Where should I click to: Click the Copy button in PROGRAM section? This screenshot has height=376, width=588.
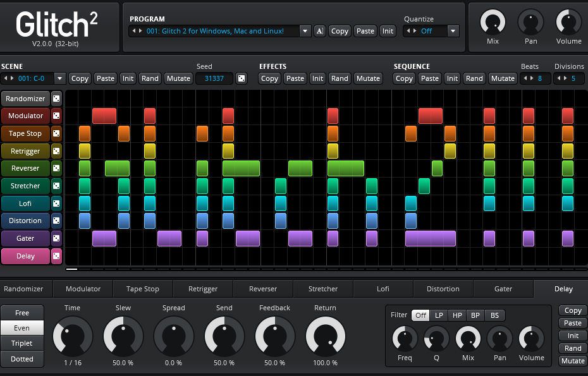pos(340,31)
